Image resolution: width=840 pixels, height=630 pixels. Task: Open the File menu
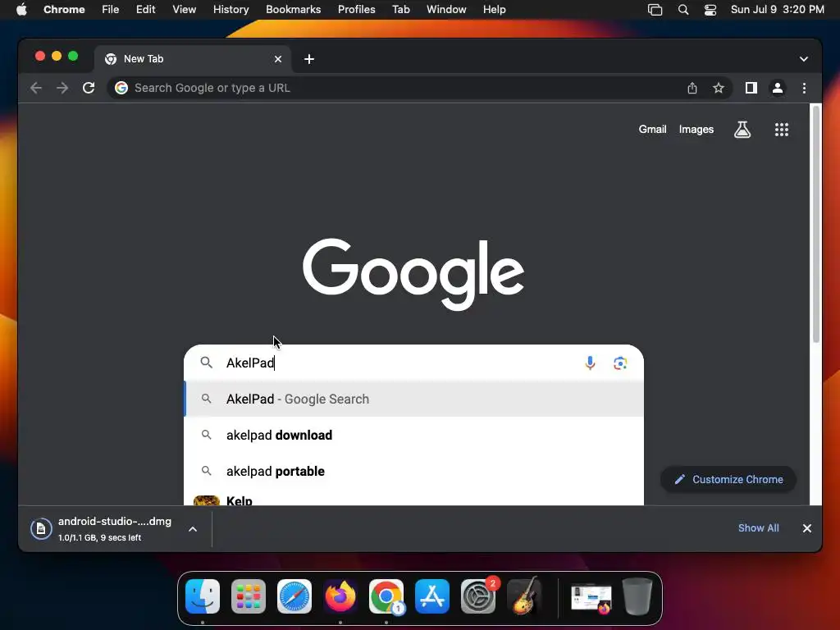[x=111, y=10]
